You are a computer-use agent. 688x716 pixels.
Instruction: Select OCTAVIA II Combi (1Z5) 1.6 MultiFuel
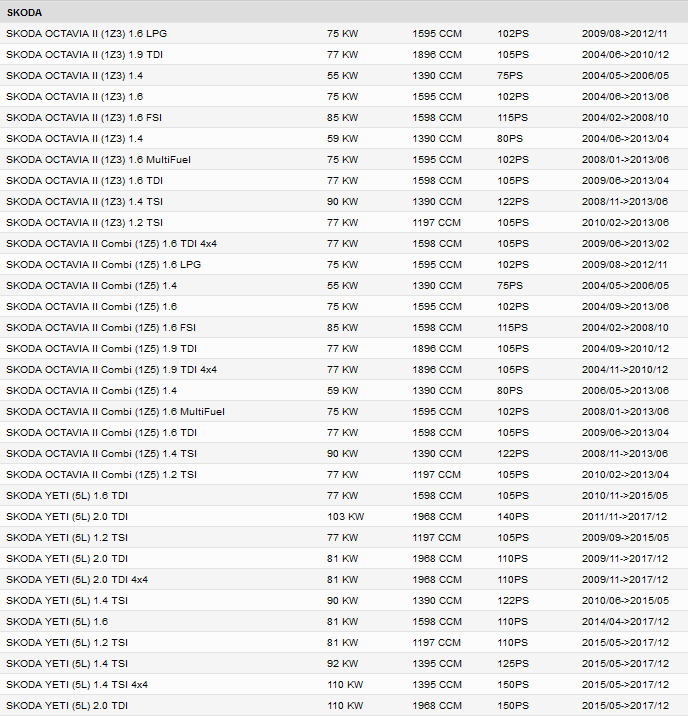pyautogui.click(x=344, y=412)
